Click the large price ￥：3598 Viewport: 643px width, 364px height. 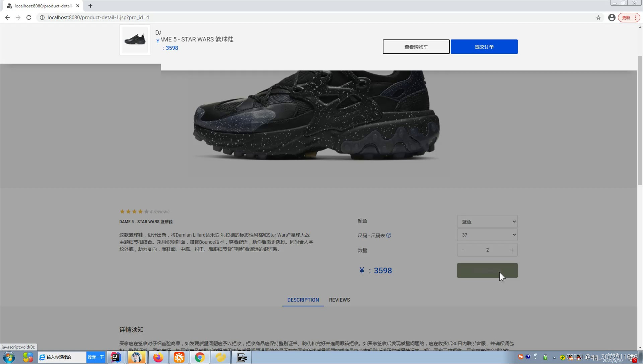coord(375,270)
